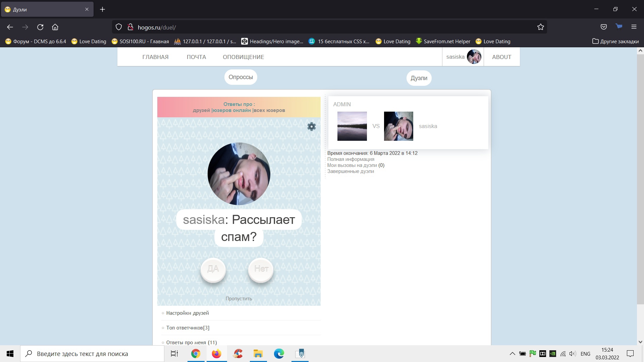Click shield tracking protection icon
644x362 pixels.
(119, 27)
